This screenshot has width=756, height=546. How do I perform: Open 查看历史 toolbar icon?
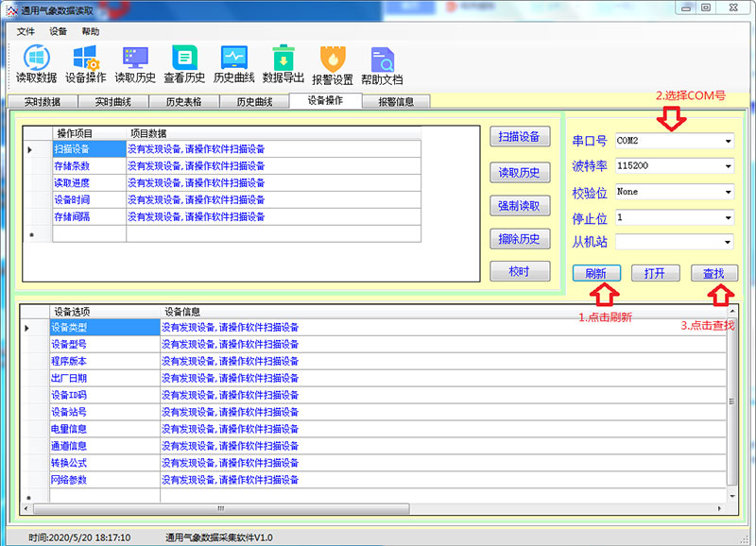(184, 63)
